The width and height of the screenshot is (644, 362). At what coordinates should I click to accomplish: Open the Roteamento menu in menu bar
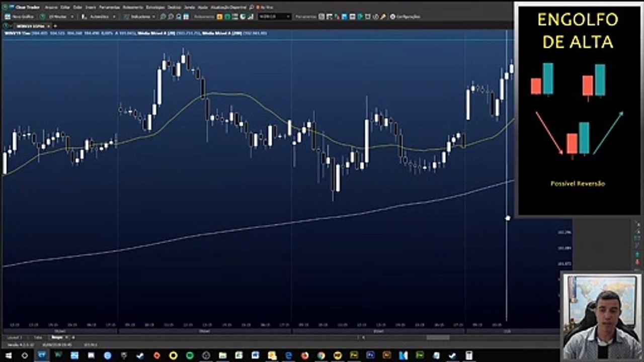pyautogui.click(x=133, y=8)
